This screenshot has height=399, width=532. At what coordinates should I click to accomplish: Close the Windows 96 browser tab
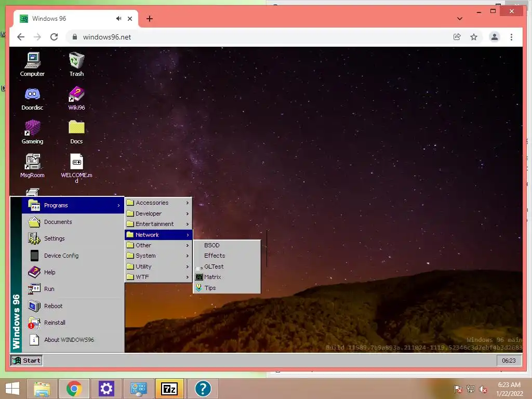(129, 19)
